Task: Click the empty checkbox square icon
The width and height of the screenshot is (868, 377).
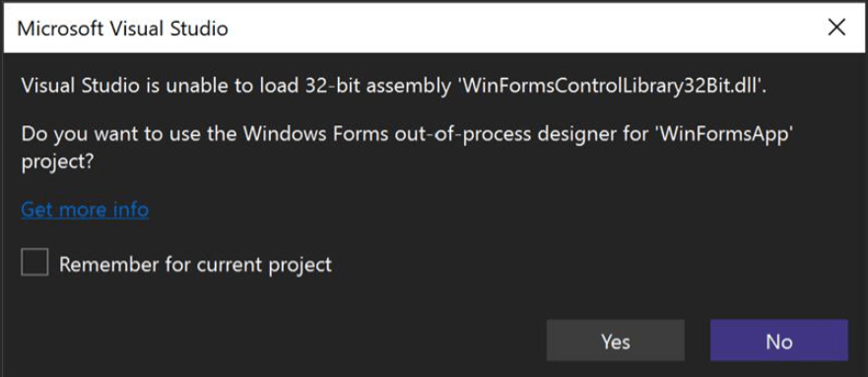Action: (34, 262)
